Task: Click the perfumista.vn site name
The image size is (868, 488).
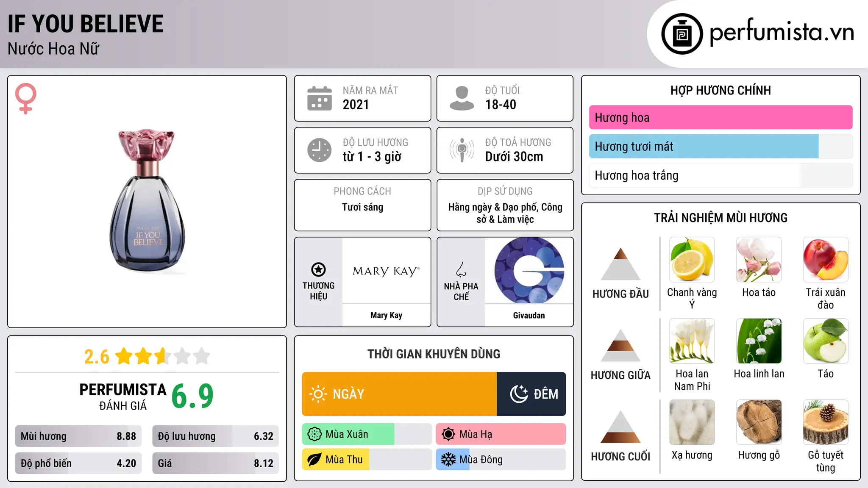Action: 782,32
